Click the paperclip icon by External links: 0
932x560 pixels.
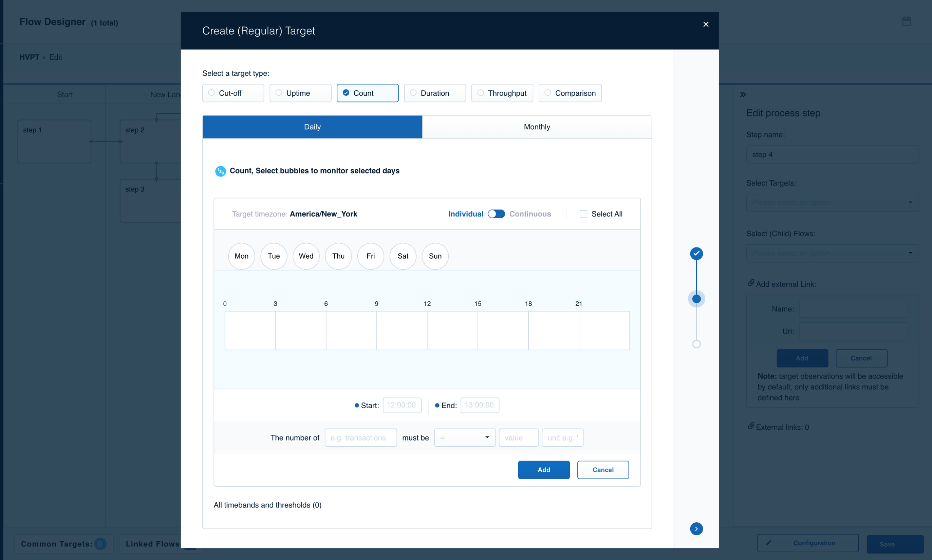(751, 426)
